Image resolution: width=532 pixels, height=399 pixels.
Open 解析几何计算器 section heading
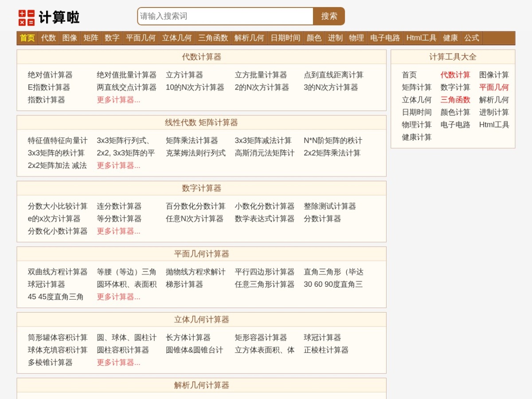point(202,385)
